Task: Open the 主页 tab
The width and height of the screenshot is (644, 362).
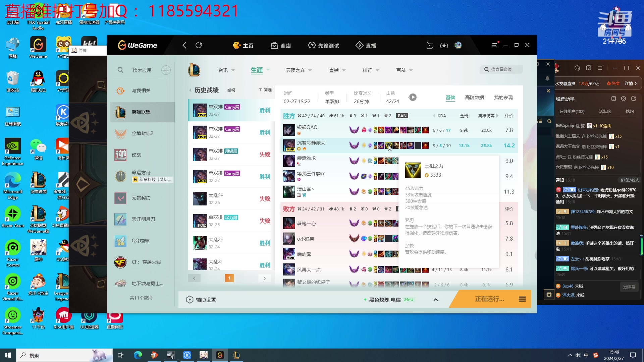Action: coord(243,45)
